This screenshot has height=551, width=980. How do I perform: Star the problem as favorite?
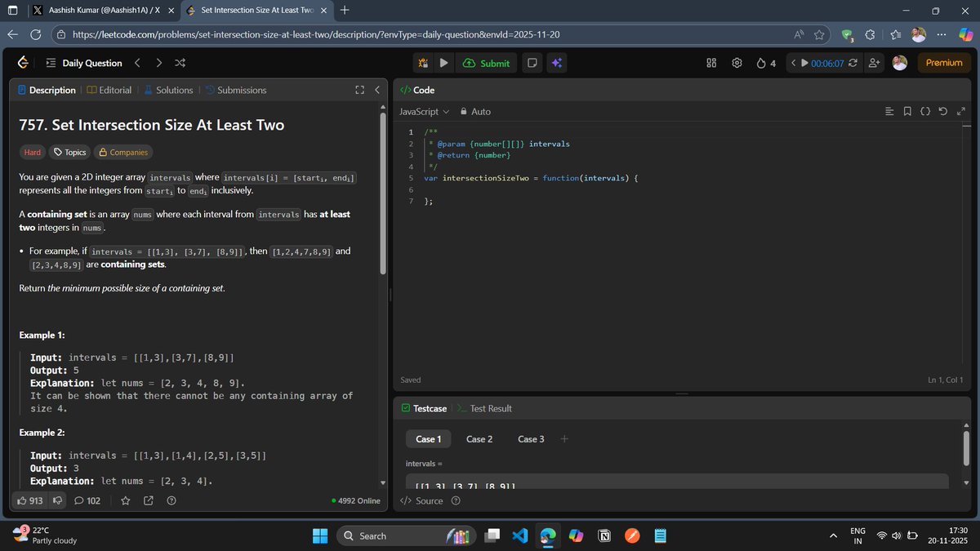[x=125, y=500]
